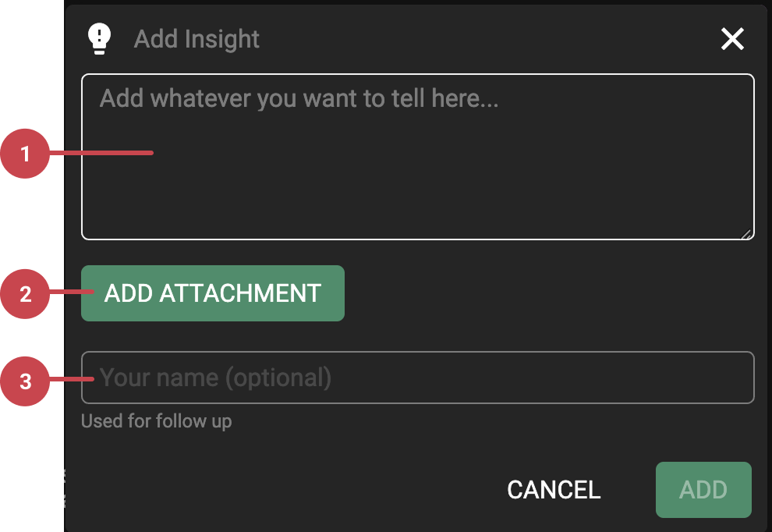Focus the insight description text area
772x532 pixels.
pos(417,156)
